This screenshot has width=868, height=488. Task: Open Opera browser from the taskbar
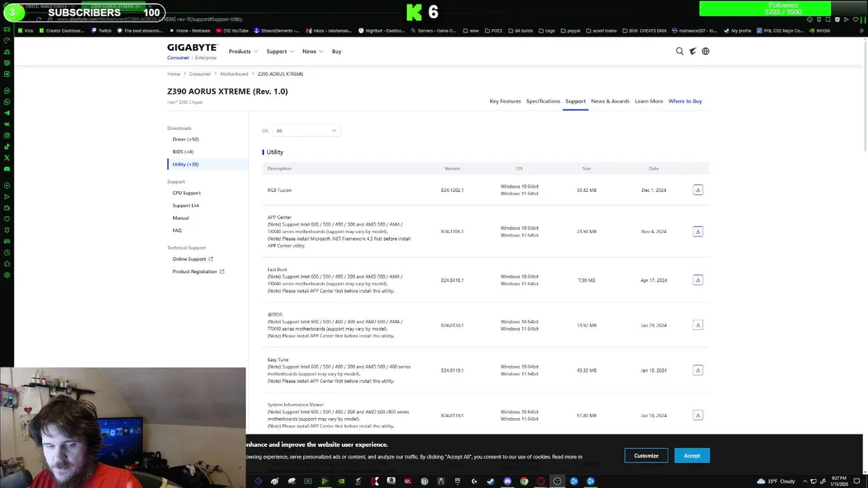pyautogui.click(x=540, y=481)
